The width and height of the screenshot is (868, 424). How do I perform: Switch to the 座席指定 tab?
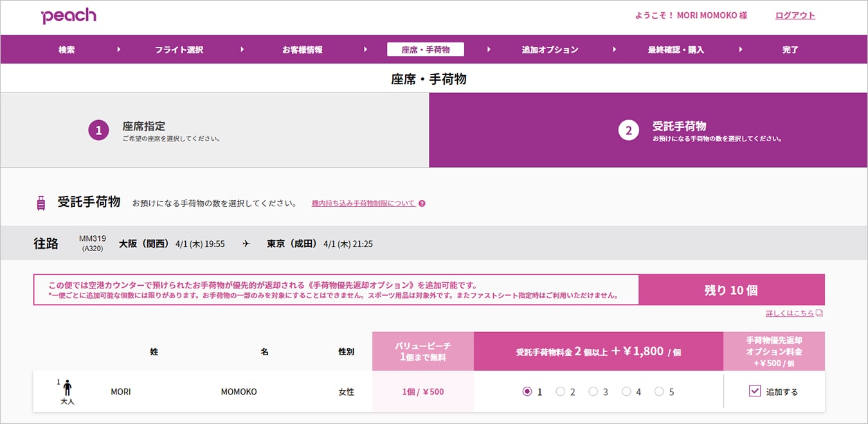(215, 130)
